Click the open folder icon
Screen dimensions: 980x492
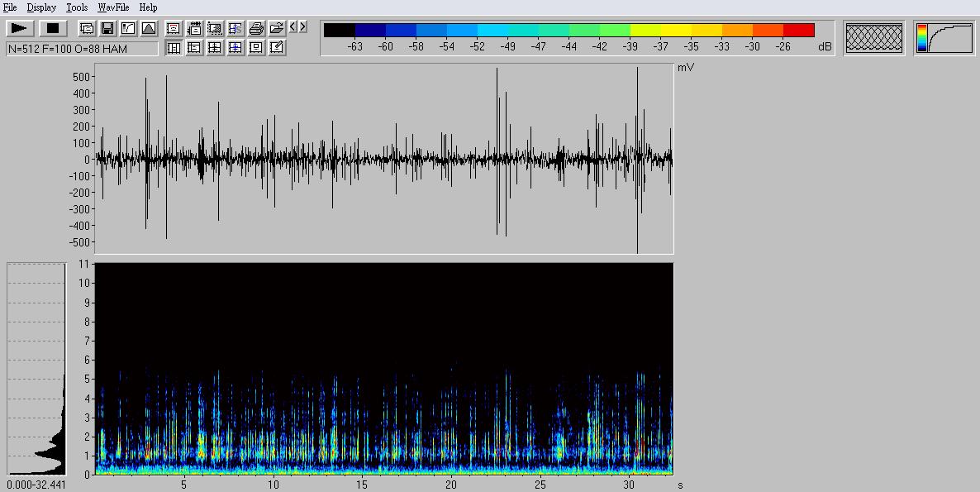[x=277, y=28]
